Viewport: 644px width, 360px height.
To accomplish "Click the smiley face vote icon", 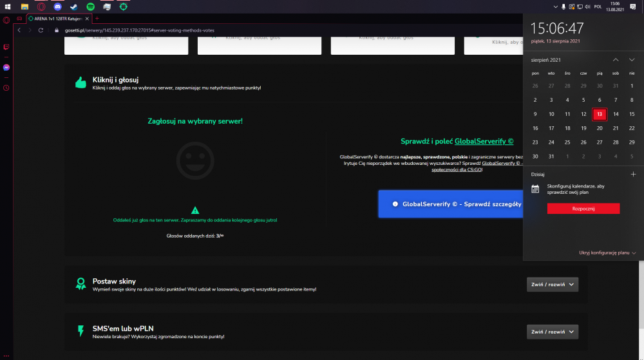I will (195, 160).
